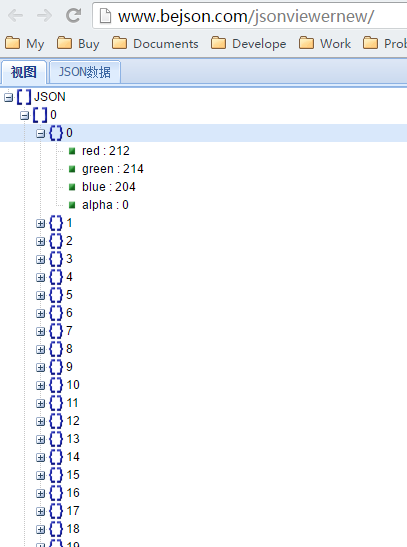This screenshot has width=407, height=547.
Task: Go back with the browser back arrow
Action: (x=15, y=16)
